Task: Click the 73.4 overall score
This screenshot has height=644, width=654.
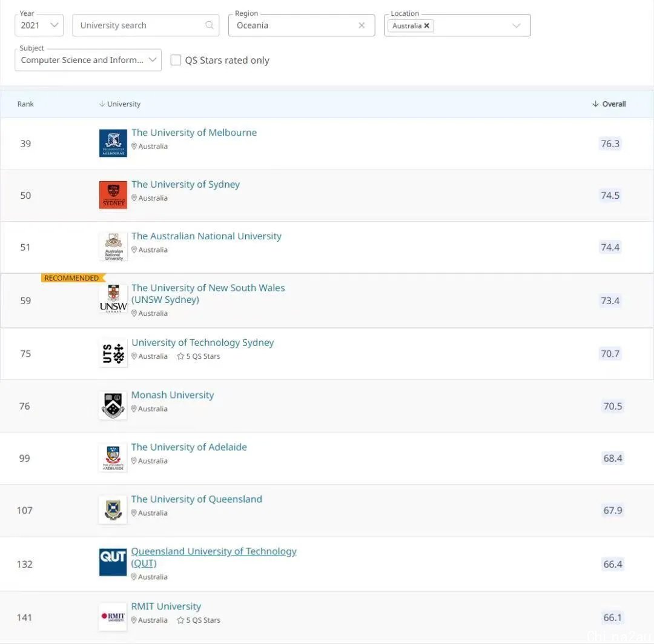Action: pyautogui.click(x=610, y=300)
